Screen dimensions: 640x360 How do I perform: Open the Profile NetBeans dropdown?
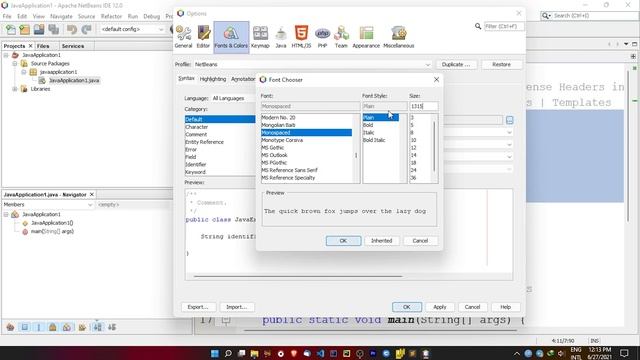pos(312,64)
